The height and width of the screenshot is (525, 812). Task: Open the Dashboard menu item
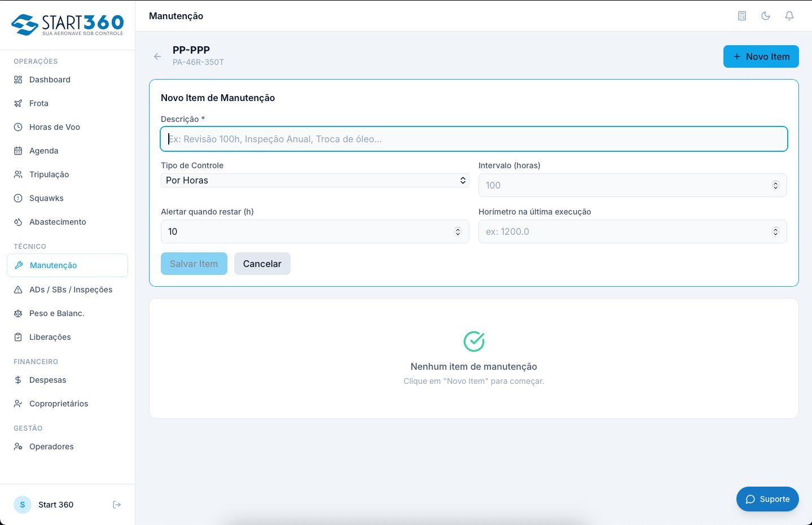67,80
